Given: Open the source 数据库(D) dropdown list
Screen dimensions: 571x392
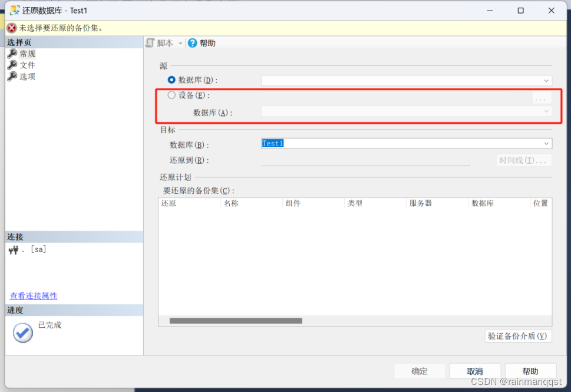Looking at the screenshot, I should coord(546,80).
